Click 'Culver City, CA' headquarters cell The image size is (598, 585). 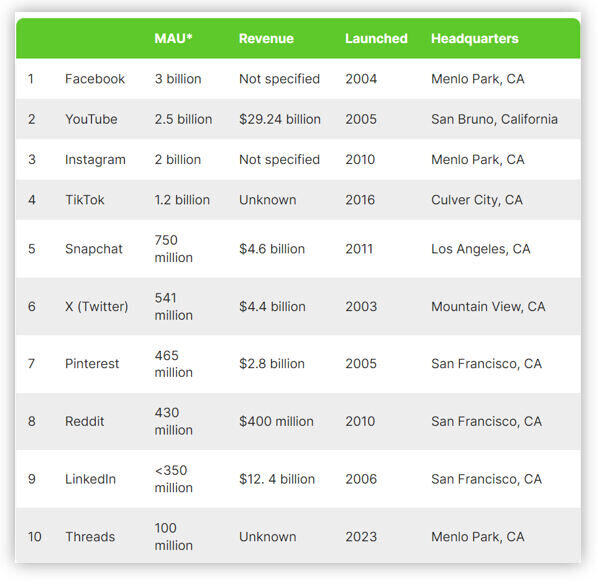[477, 200]
